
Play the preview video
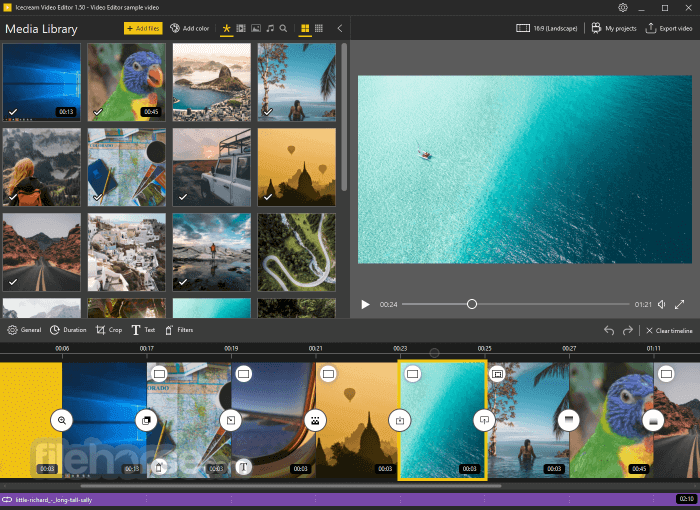click(365, 305)
